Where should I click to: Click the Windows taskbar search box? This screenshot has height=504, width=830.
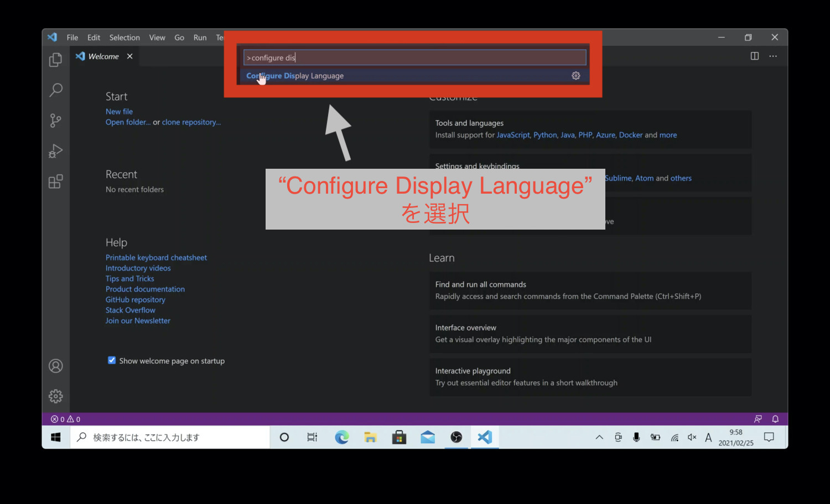tap(170, 437)
